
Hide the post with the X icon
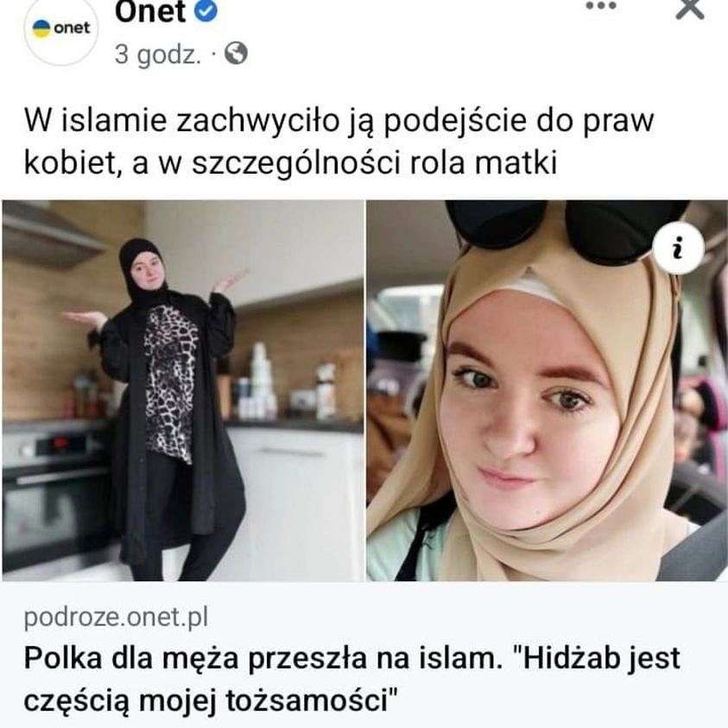coord(690,9)
